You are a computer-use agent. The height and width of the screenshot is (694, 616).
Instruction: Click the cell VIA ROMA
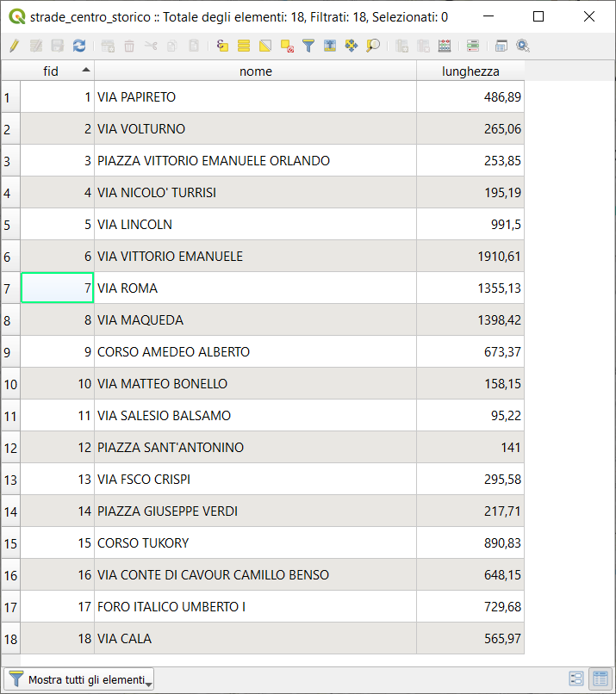point(256,288)
